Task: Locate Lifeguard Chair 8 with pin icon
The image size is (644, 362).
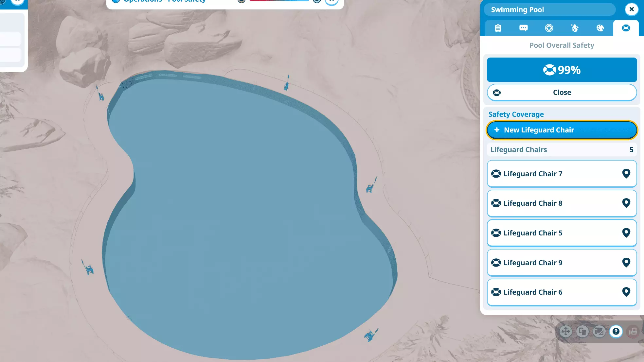Action: [x=626, y=203]
